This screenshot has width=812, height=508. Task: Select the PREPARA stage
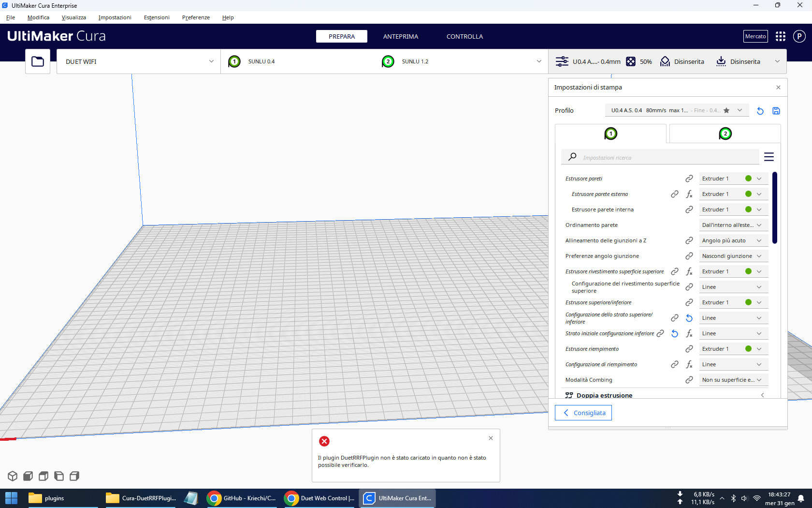pyautogui.click(x=342, y=36)
